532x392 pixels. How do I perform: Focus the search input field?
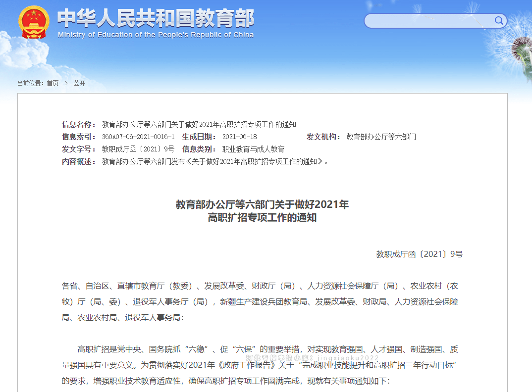pos(428,21)
